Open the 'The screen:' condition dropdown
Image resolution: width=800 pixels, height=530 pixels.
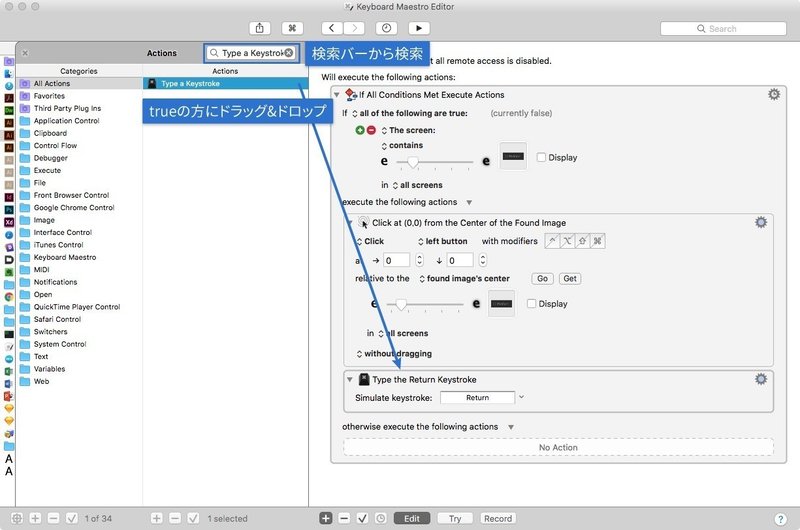point(408,130)
